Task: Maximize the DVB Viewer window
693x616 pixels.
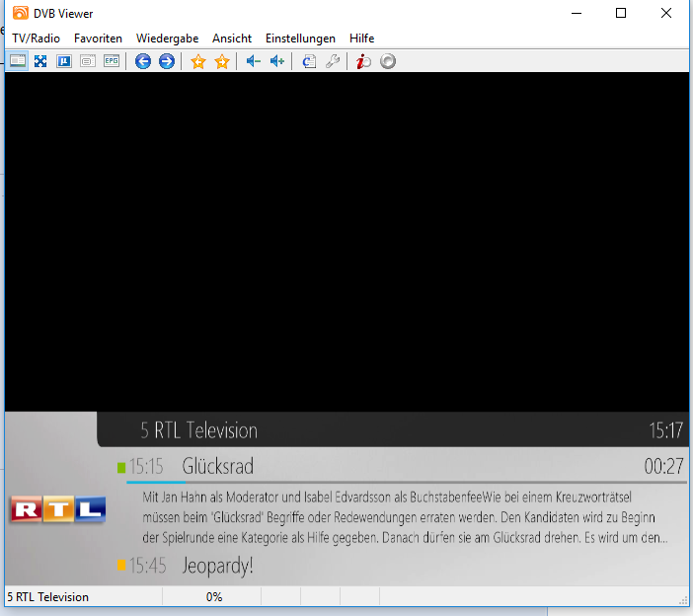Action: tap(621, 13)
